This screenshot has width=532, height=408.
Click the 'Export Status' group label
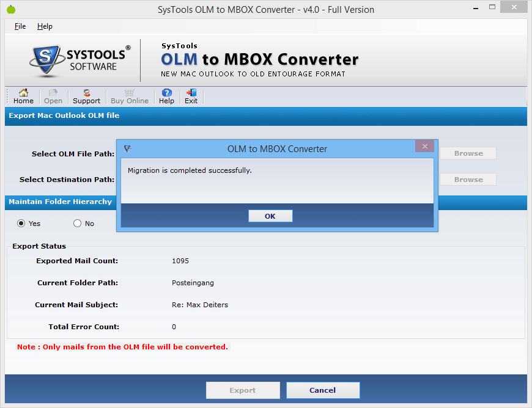coord(39,246)
